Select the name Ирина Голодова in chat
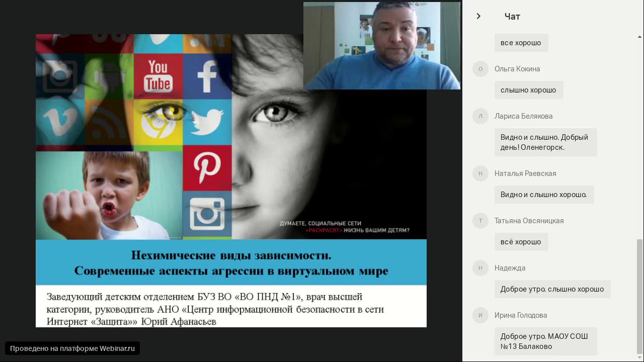The height and width of the screenshot is (362, 644). [521, 315]
